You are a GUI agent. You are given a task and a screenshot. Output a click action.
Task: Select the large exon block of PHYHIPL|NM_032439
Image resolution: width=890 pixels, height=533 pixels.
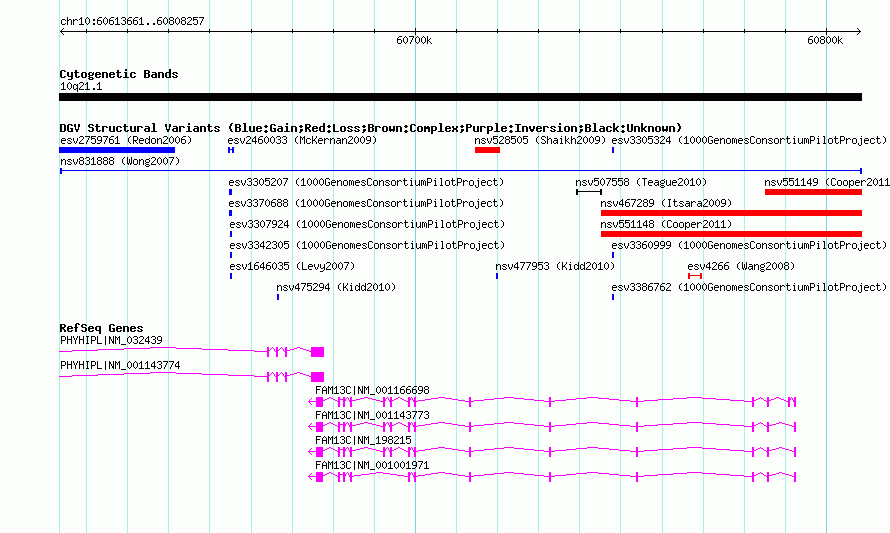[x=317, y=352]
